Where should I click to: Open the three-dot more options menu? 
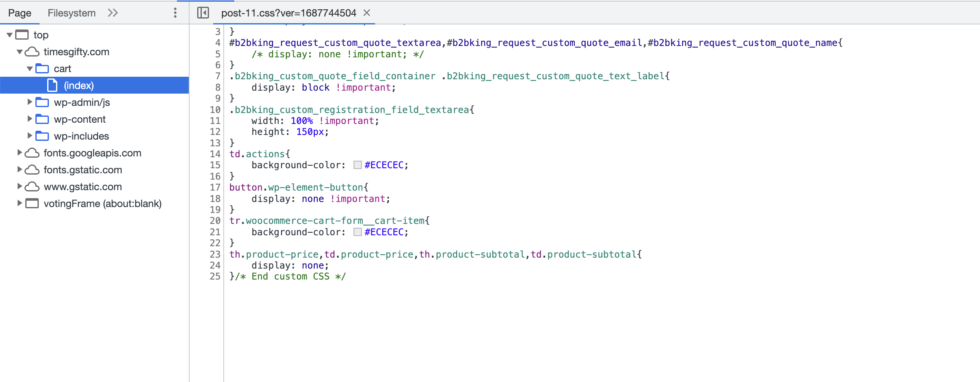click(175, 13)
